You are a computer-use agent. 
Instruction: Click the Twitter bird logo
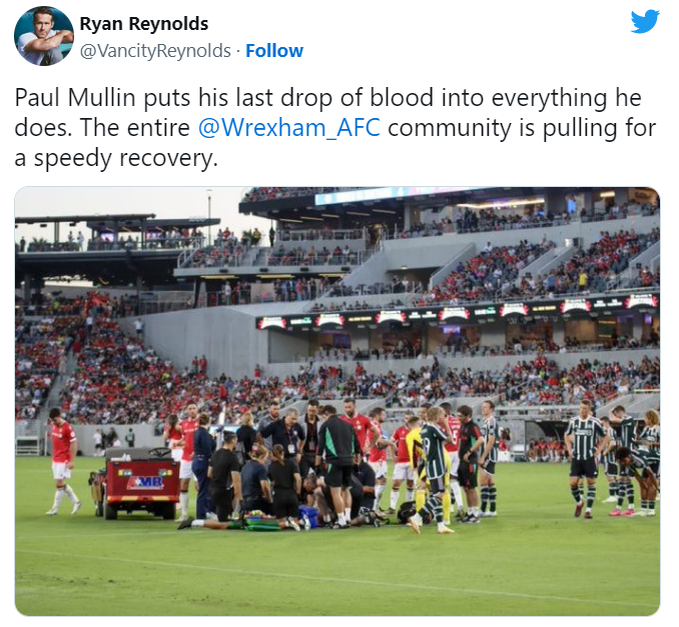coord(644,22)
